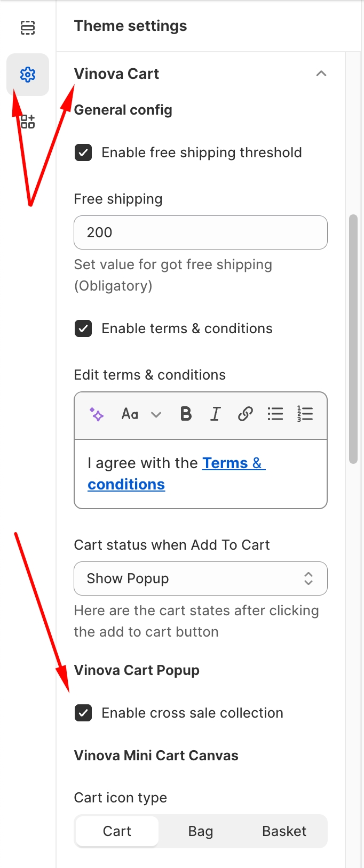Click the Free shipping value field
This screenshot has height=868, width=364.
tap(200, 232)
